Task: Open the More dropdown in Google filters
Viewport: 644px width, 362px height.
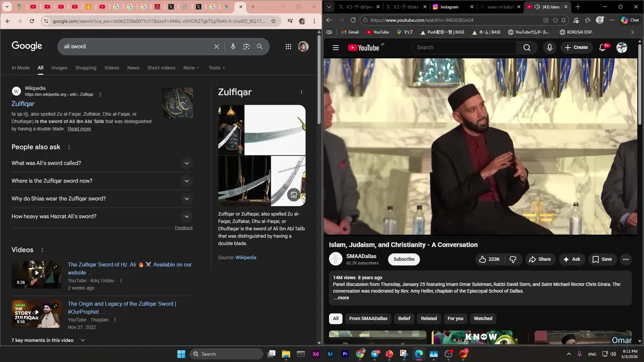Action: tap(191, 68)
